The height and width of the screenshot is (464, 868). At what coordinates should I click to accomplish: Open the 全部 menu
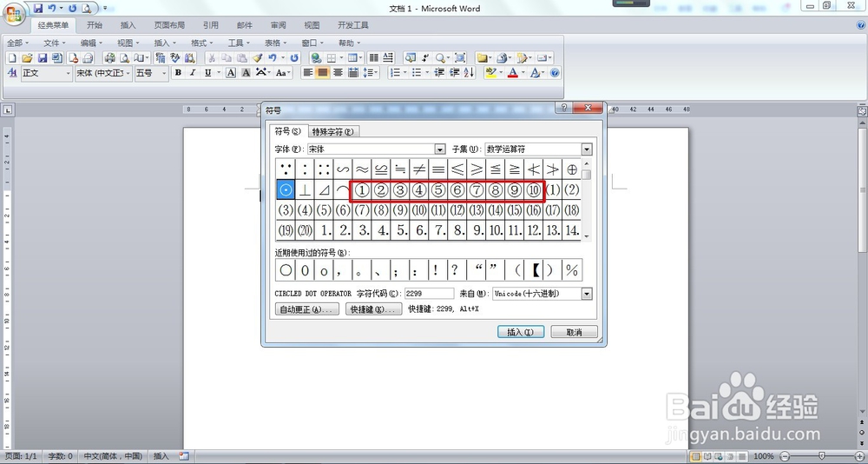tap(17, 43)
